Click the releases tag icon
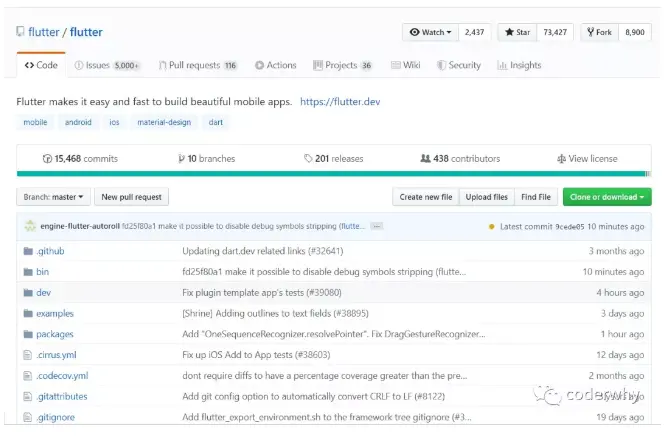This screenshot has height=445, width=667. [308, 159]
